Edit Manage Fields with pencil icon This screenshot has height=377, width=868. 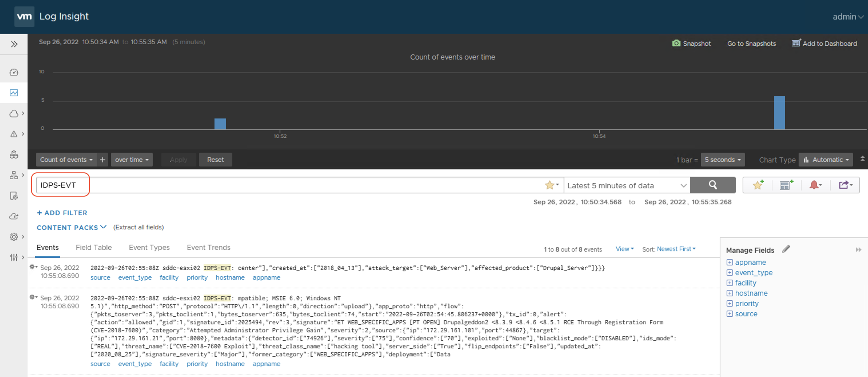[786, 249]
